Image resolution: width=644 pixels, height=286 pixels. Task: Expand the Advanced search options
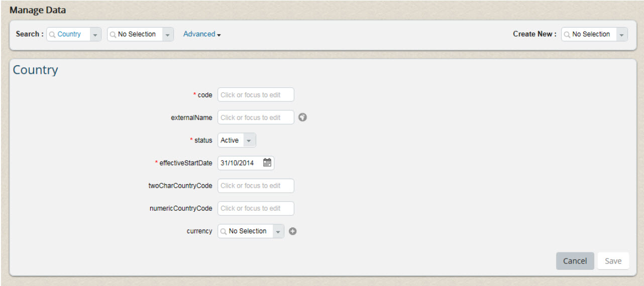[x=202, y=34]
